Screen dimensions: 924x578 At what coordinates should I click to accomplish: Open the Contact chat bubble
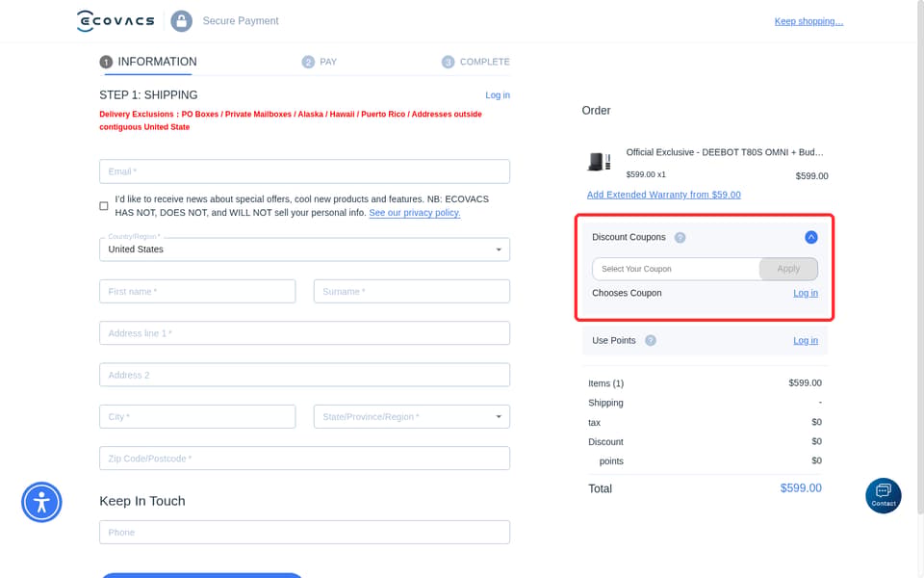[884, 495]
